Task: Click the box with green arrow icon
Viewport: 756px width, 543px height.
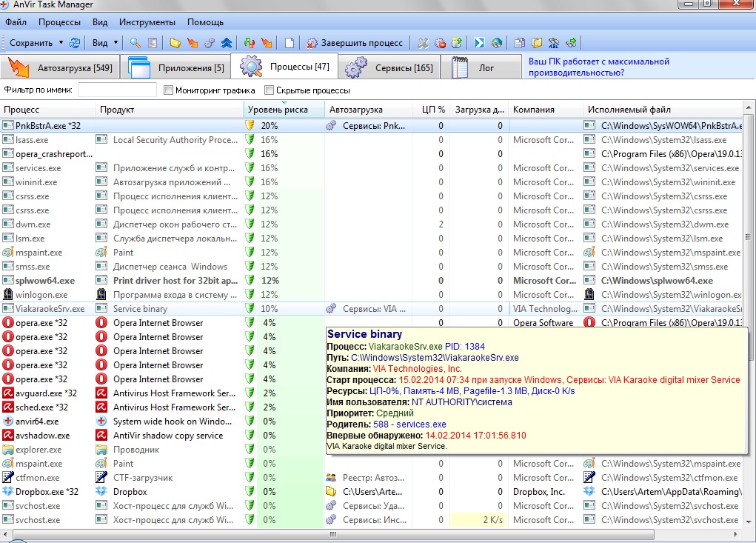Action: (x=457, y=43)
